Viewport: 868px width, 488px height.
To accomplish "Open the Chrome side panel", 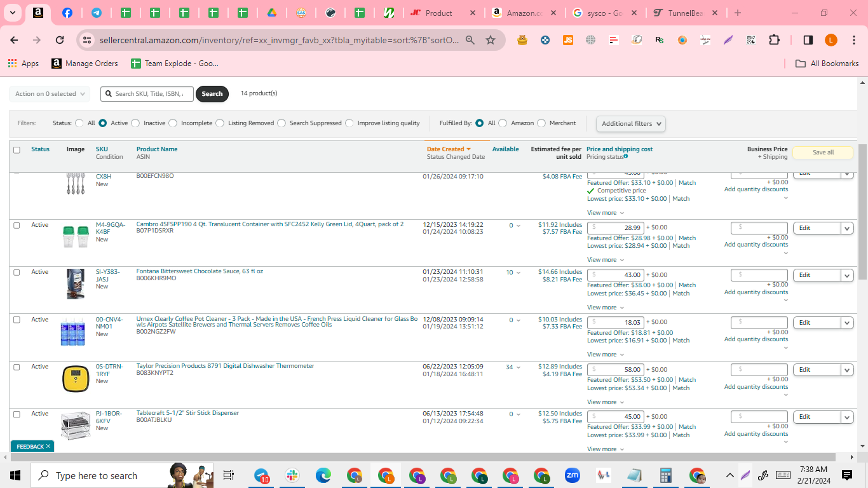I will [808, 40].
